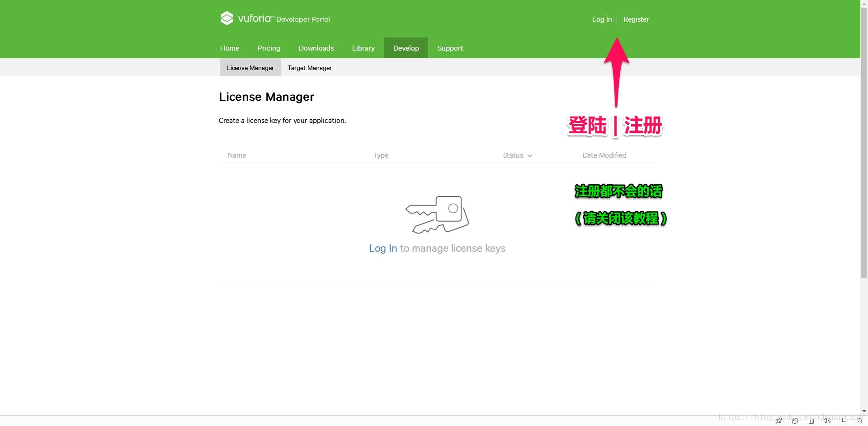Go to the Home menu item
The width and height of the screenshot is (868, 426).
(x=230, y=48)
